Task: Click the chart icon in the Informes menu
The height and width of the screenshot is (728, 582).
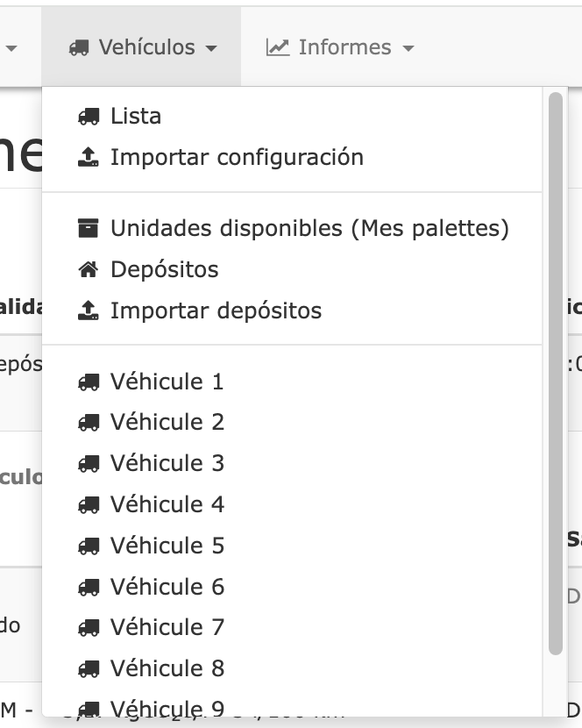Action: click(278, 46)
